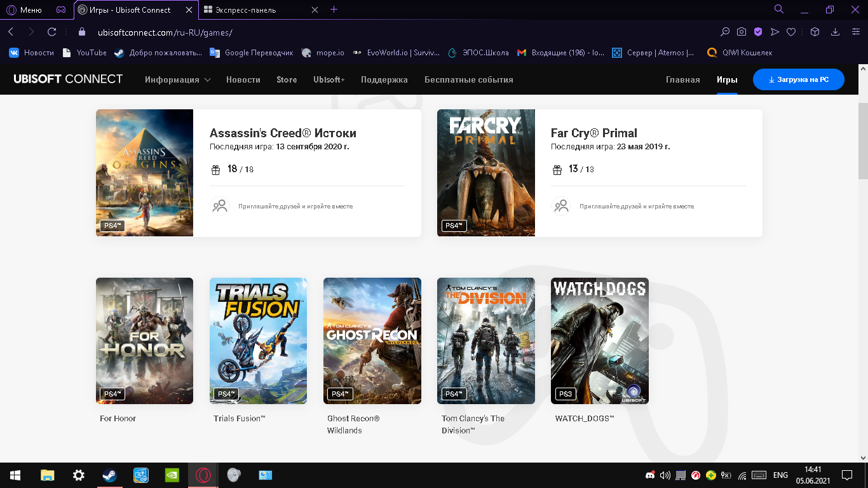Click the rewards gift icon for Far Cry Primal
Viewport: 868px width, 488px height.
(x=557, y=170)
